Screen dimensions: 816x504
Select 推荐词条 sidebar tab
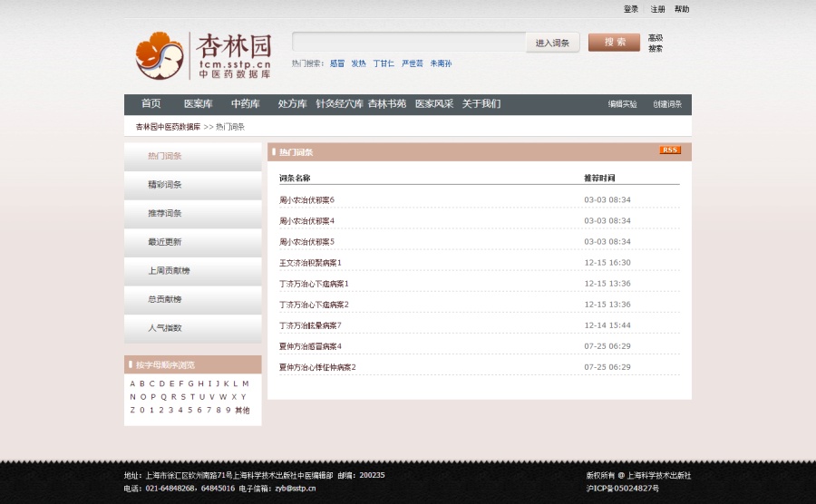(x=192, y=213)
